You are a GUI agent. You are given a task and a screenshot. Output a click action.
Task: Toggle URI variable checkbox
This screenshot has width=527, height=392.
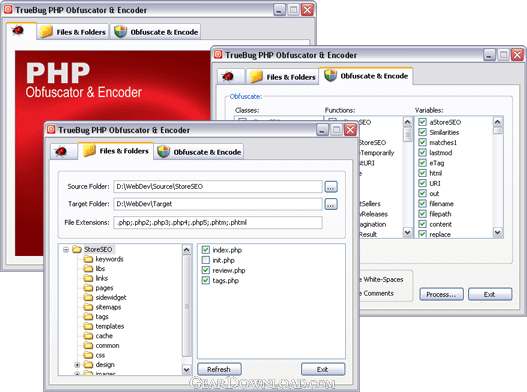point(422,183)
